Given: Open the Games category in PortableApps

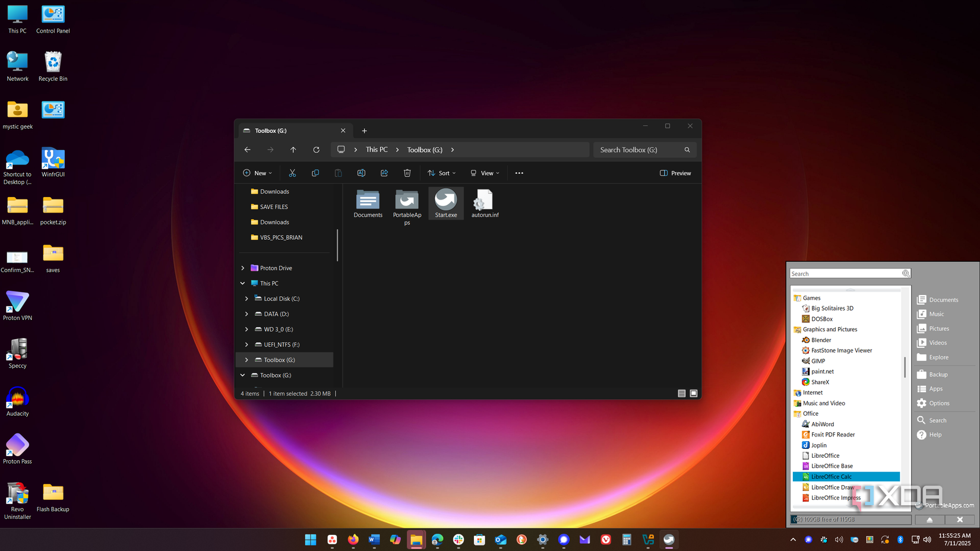Looking at the screenshot, I should pos(807,298).
